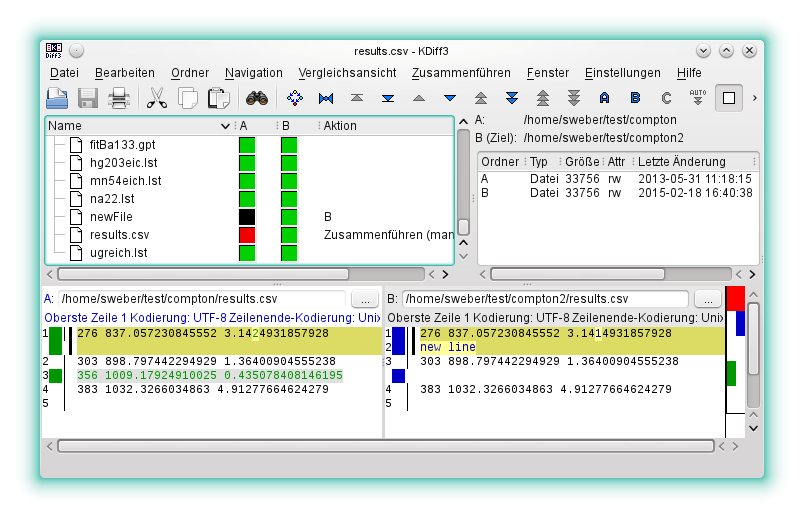
Task: Open the Zusammenführen menu
Action: coord(461,73)
